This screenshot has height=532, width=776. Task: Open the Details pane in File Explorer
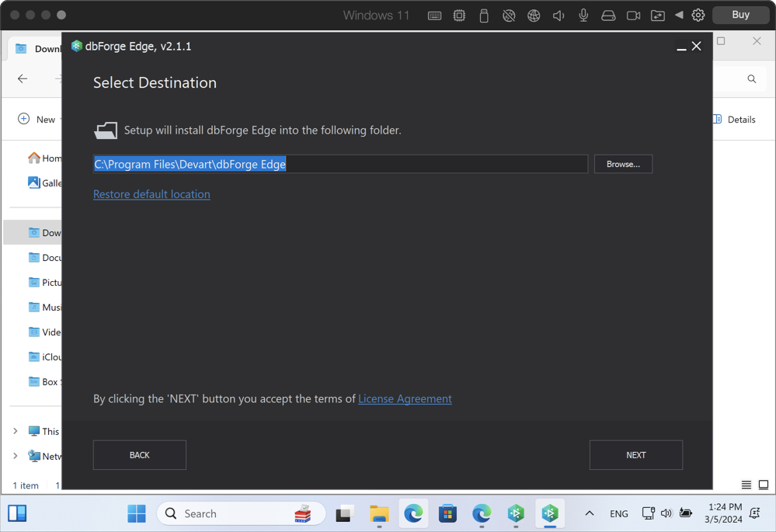coord(734,120)
